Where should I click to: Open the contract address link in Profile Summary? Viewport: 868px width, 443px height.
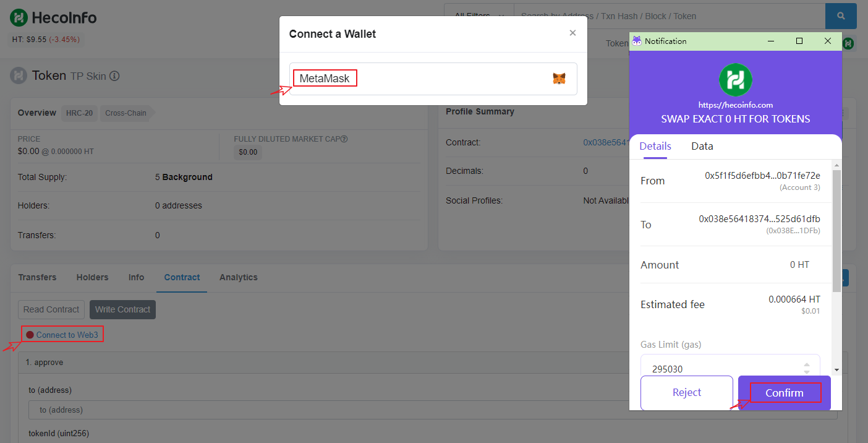tap(606, 142)
